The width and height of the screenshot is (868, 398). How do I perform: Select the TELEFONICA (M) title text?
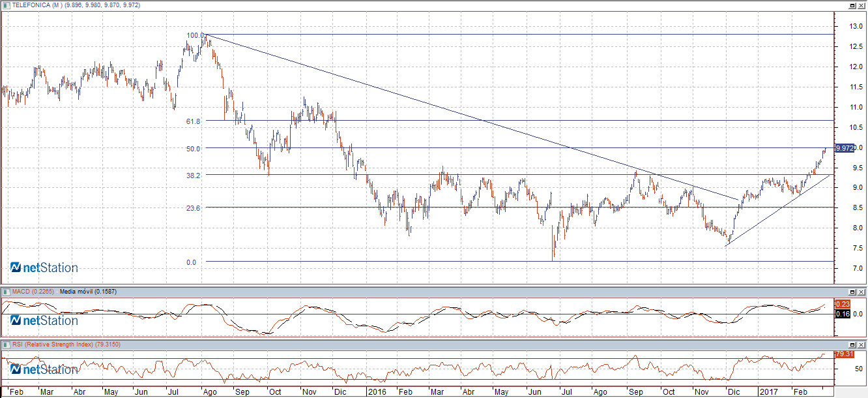coord(37,5)
